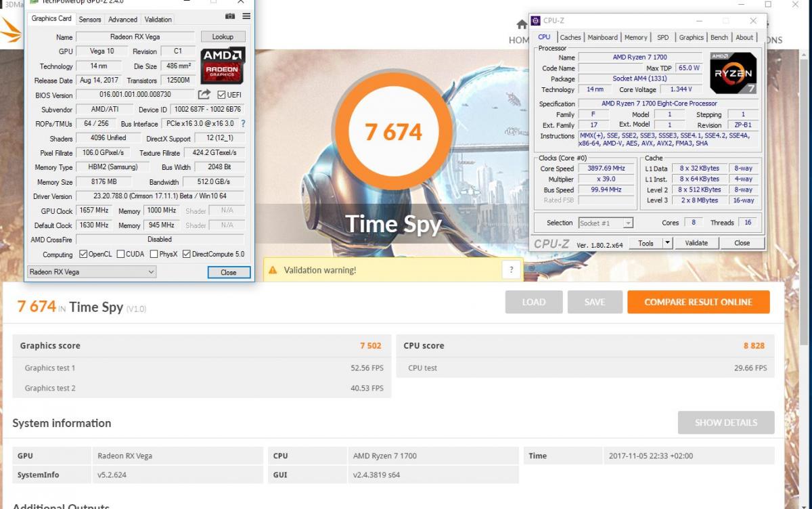Switch to GPU-Z Sensors tab

click(90, 19)
